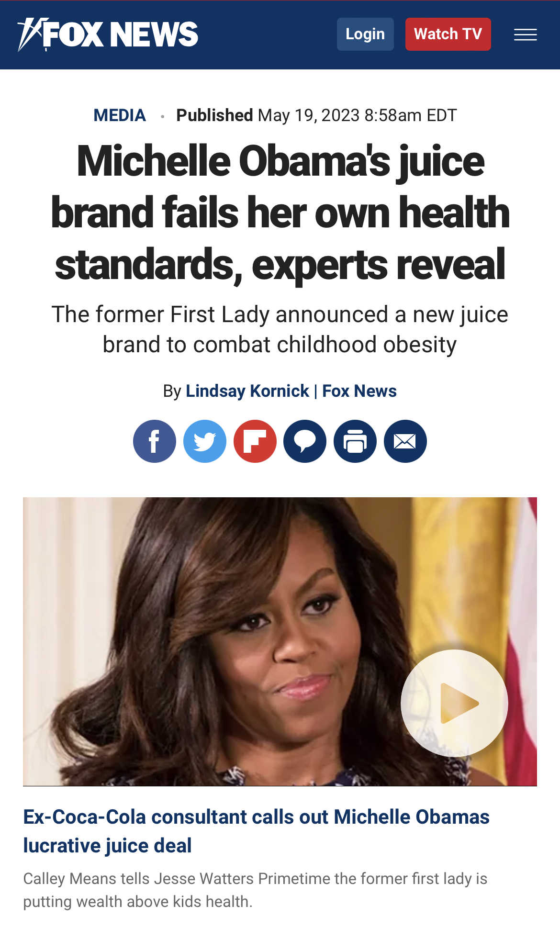Print the article using printer icon
Viewport: 560px width, 929px height.
355,441
